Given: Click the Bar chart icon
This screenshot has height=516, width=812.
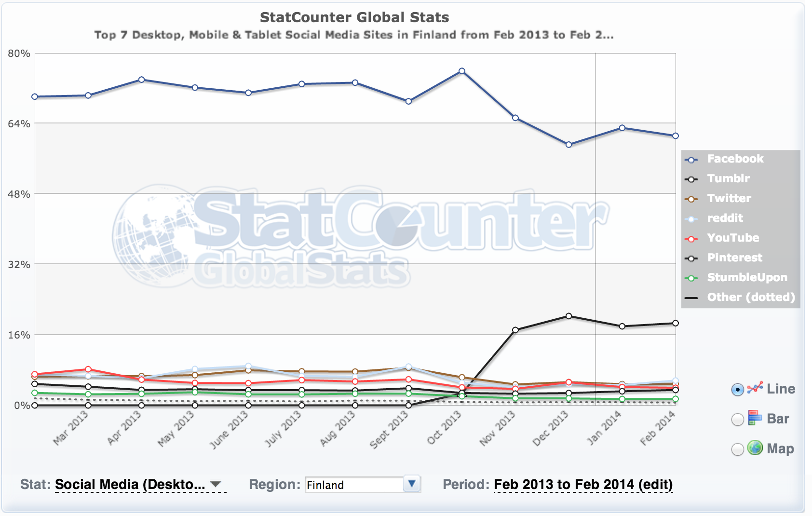Looking at the screenshot, I should (755, 418).
